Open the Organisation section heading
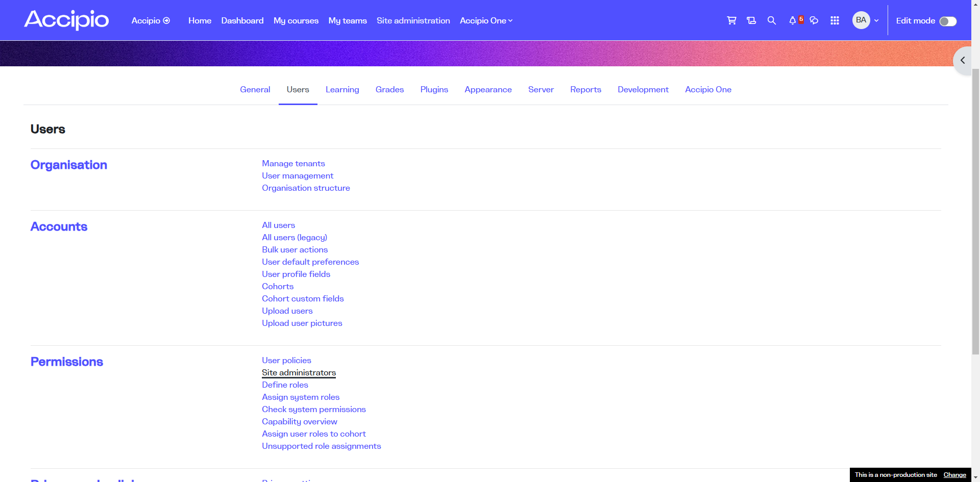The width and height of the screenshot is (980, 482). click(69, 165)
